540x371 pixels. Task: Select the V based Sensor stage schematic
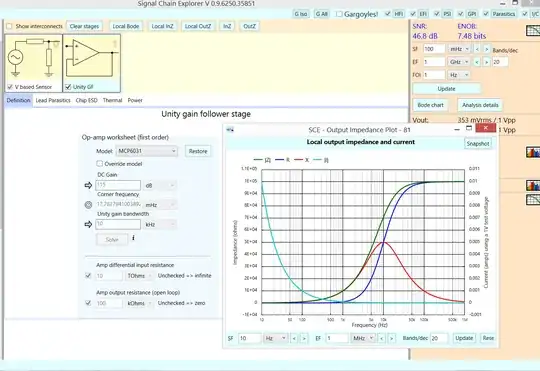click(x=33, y=59)
